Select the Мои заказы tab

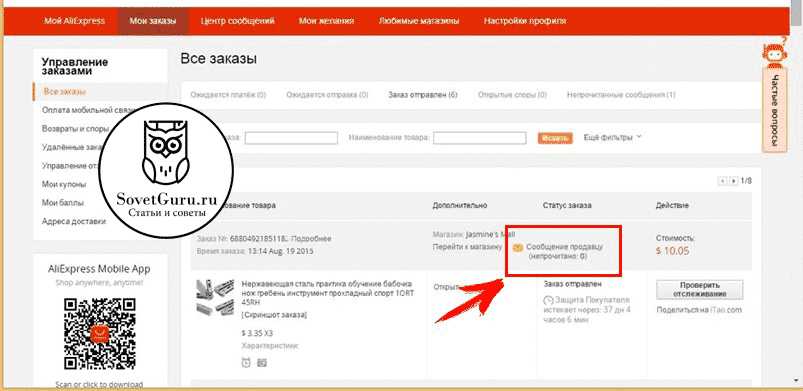[153, 21]
